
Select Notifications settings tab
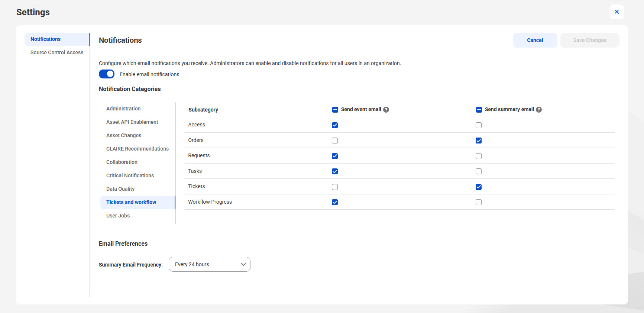coord(57,39)
